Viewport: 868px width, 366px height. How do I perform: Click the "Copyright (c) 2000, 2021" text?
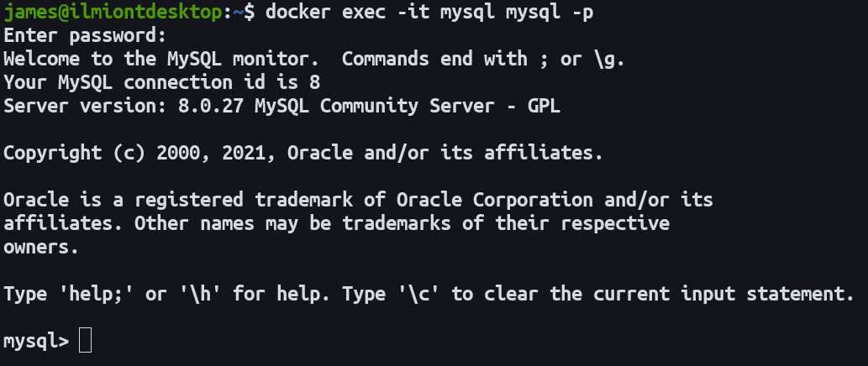(139, 154)
